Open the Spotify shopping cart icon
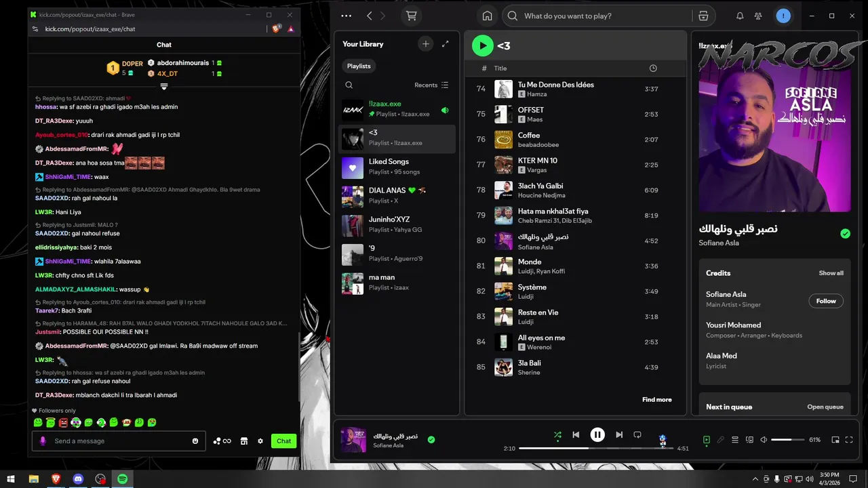868x488 pixels. tap(411, 16)
